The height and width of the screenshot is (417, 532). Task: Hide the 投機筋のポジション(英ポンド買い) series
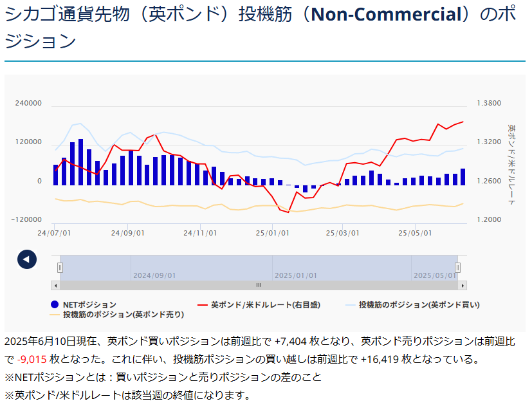click(419, 304)
